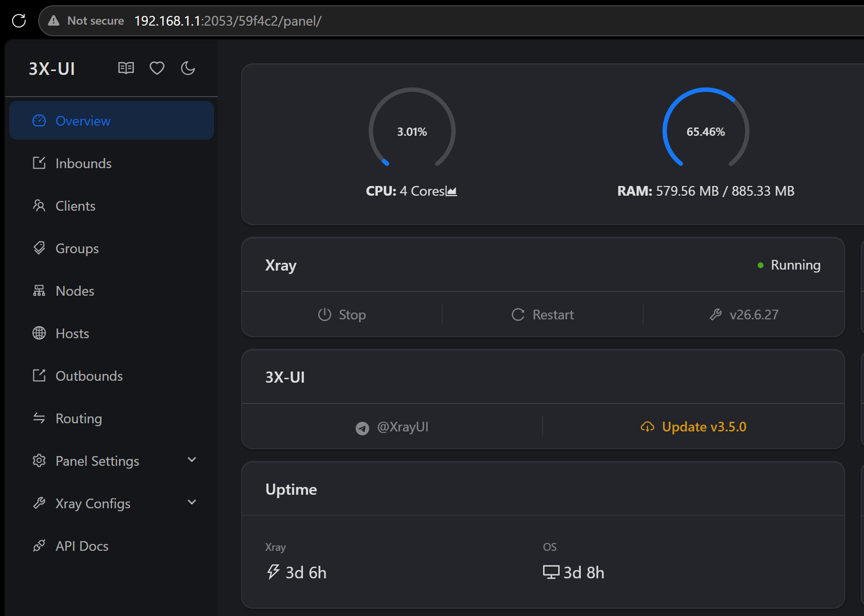Click the Xray Configs wrench icon
Screen dimensions: 864x616
pos(39,503)
